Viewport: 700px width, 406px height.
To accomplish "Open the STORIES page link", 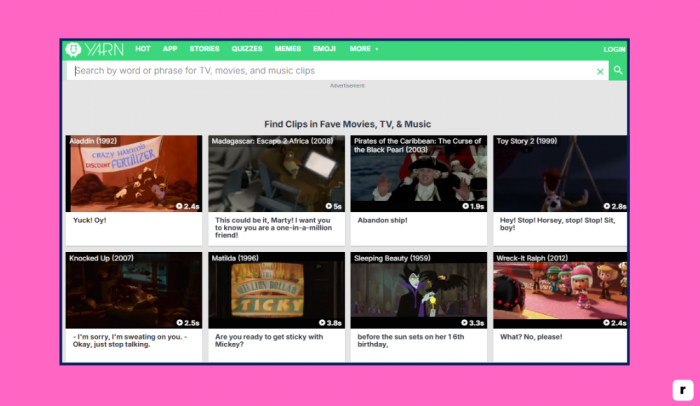I will (x=204, y=49).
